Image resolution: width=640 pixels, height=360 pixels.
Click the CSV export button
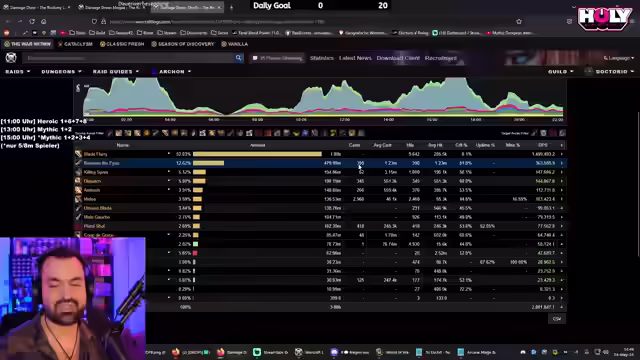tap(557, 319)
